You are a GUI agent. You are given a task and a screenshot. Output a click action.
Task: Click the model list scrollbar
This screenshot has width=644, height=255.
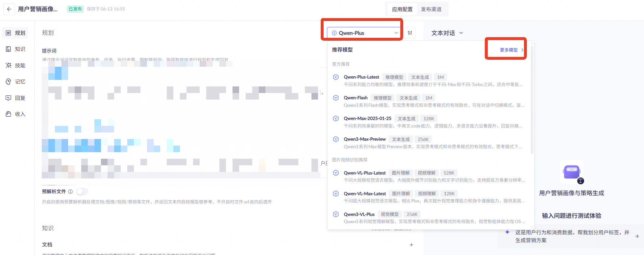[532, 100]
